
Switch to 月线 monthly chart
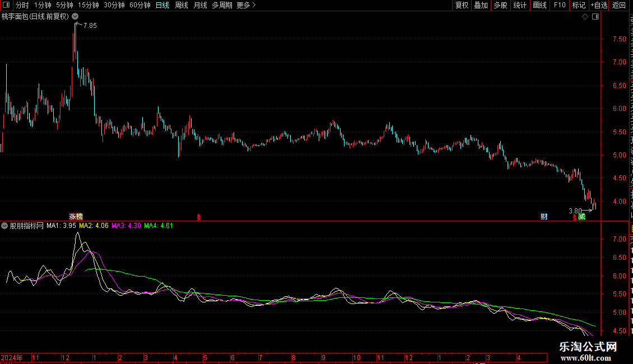200,5
